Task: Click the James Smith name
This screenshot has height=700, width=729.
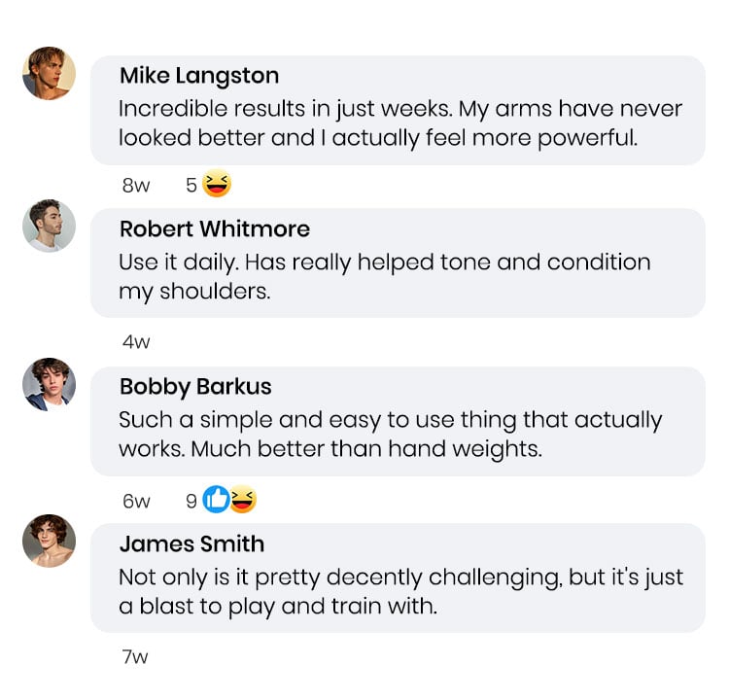Action: 191,543
